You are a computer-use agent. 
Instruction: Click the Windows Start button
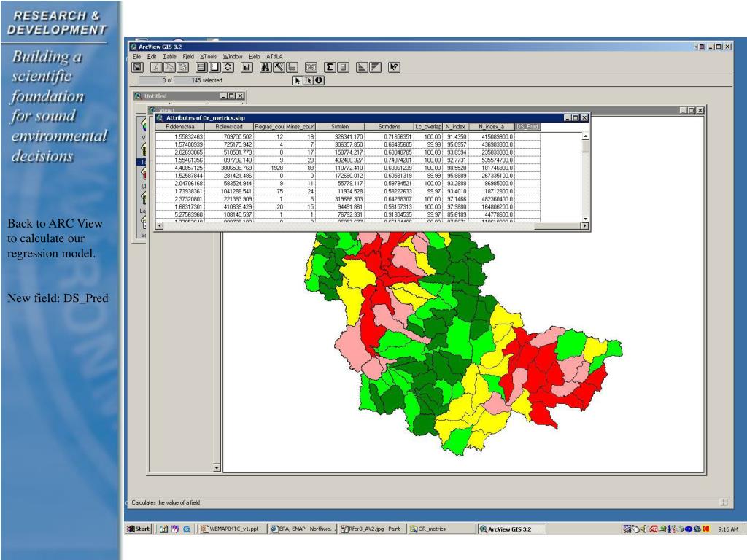139,529
